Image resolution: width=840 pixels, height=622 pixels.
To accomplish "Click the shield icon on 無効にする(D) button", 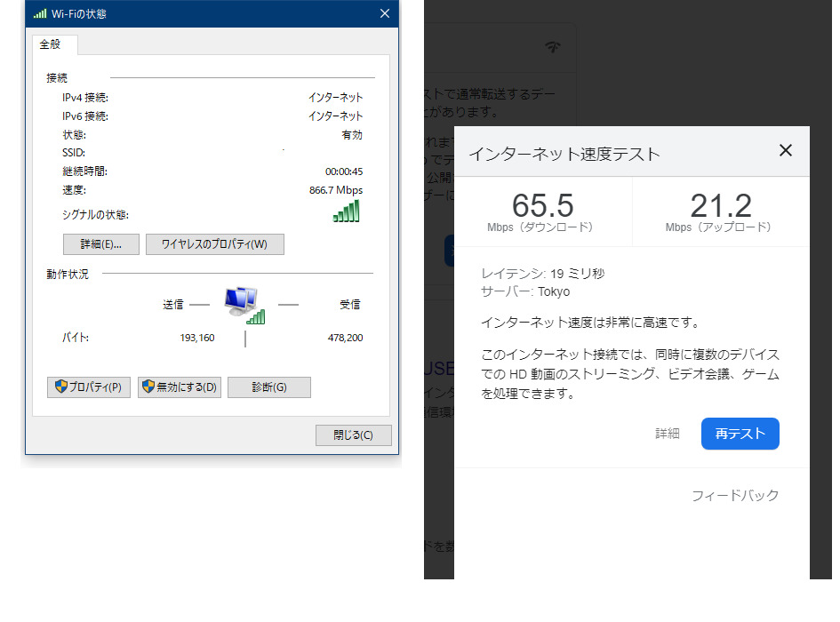I will click(x=148, y=387).
